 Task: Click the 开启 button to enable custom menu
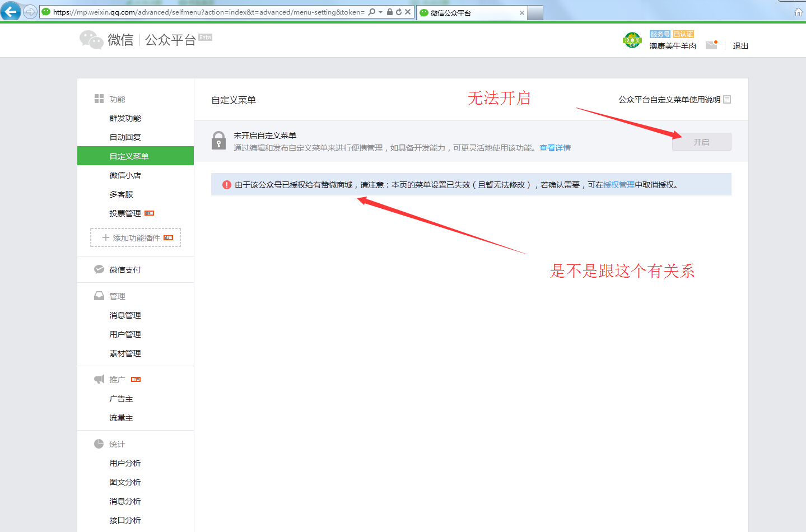pyautogui.click(x=701, y=141)
